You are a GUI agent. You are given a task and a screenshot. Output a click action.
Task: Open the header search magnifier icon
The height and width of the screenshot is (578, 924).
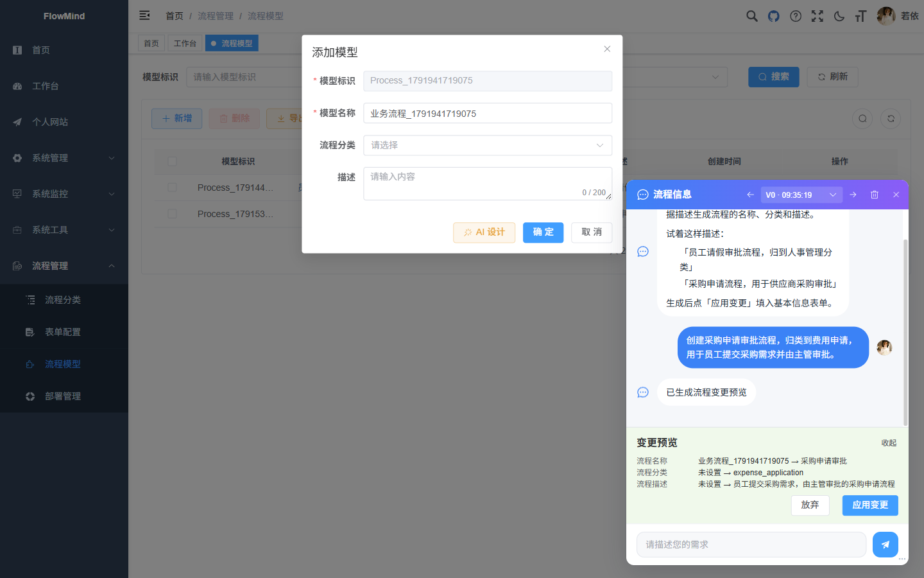tap(752, 16)
